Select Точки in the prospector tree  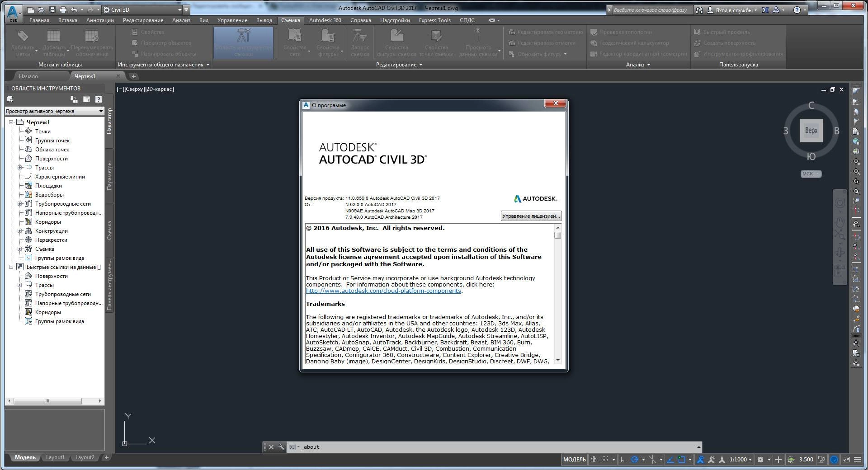click(43, 132)
